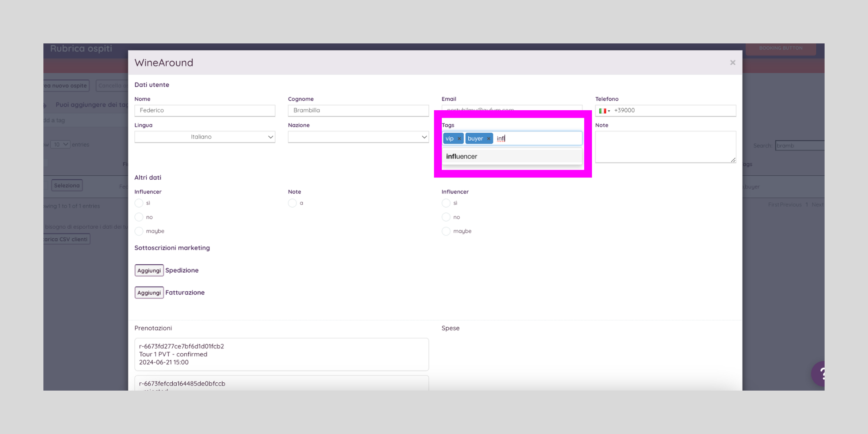Select first Influencer option no
The image size is (868, 434).
tap(139, 217)
